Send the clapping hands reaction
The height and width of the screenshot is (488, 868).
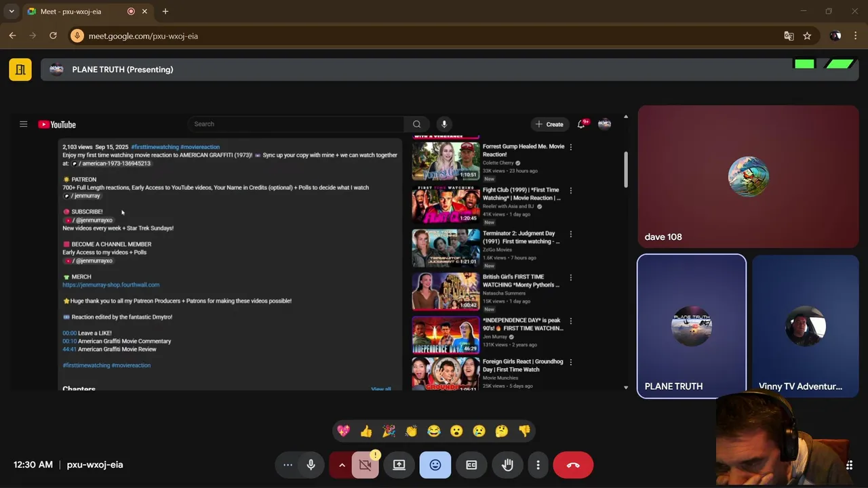[411, 431]
